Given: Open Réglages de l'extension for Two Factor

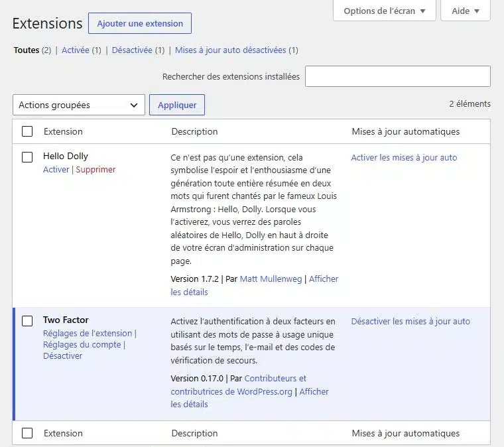Looking at the screenshot, I should pos(88,333).
